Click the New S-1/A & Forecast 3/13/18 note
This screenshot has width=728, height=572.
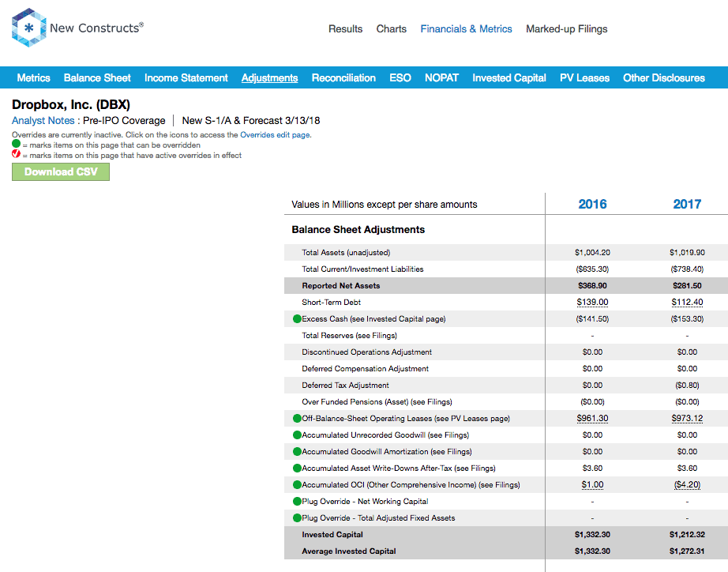point(251,121)
